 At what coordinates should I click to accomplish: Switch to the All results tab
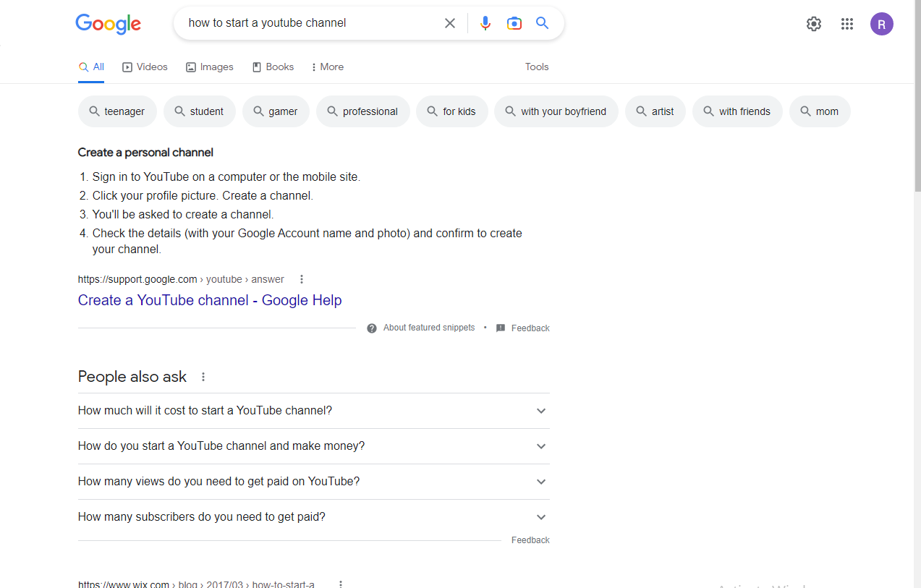(x=91, y=67)
